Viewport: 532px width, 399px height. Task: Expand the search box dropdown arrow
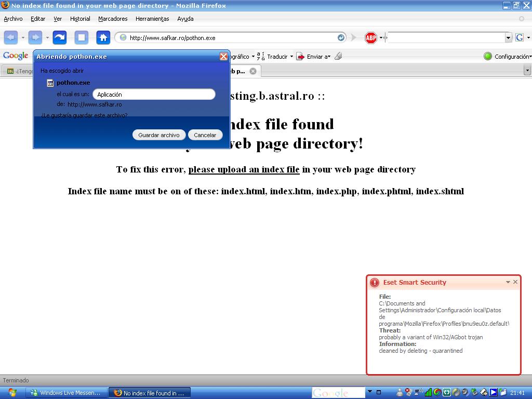[x=508, y=37]
